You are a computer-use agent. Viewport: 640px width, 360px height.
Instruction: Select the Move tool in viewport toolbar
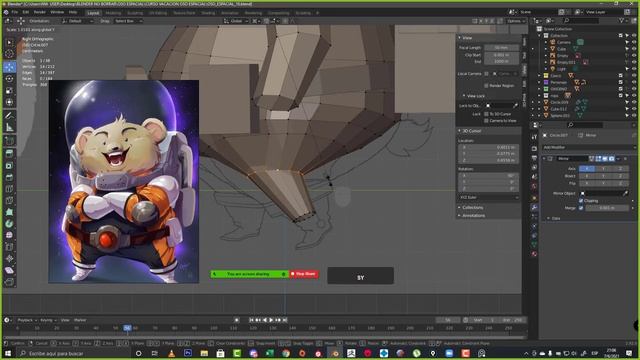tap(9, 67)
